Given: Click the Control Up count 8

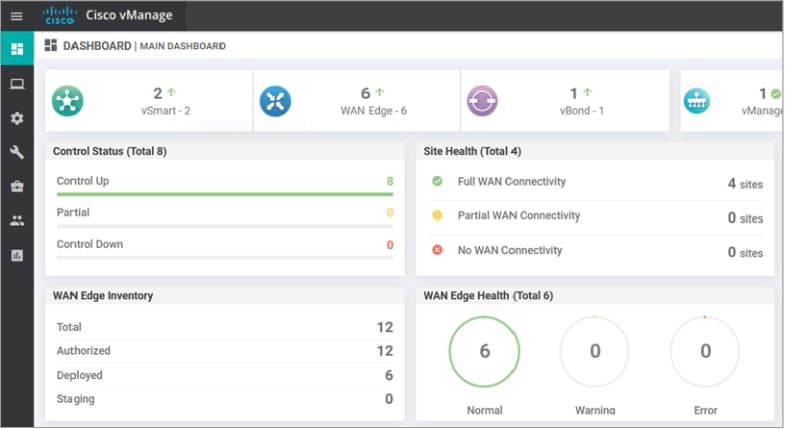Looking at the screenshot, I should [389, 181].
